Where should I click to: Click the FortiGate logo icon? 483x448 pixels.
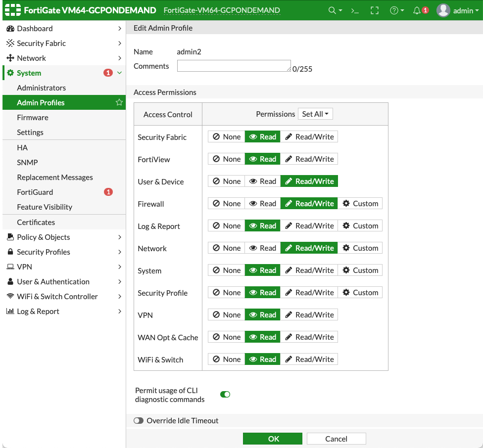coord(12,10)
